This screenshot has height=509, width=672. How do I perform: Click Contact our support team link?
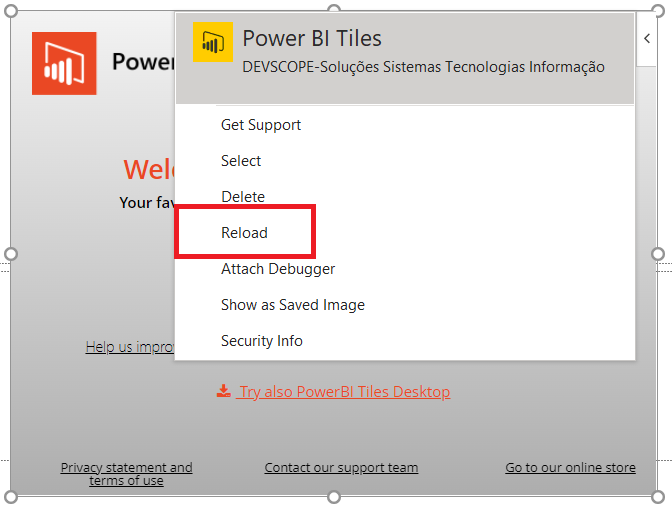pos(341,468)
